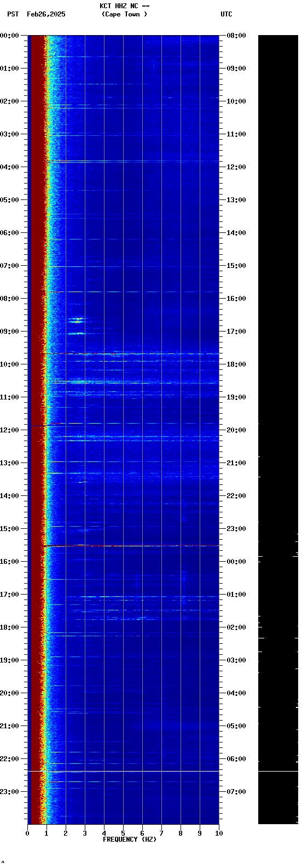Click the PST time label '02:00'
Image resolution: width=302 pixels, height=868 pixels.
tap(9, 101)
